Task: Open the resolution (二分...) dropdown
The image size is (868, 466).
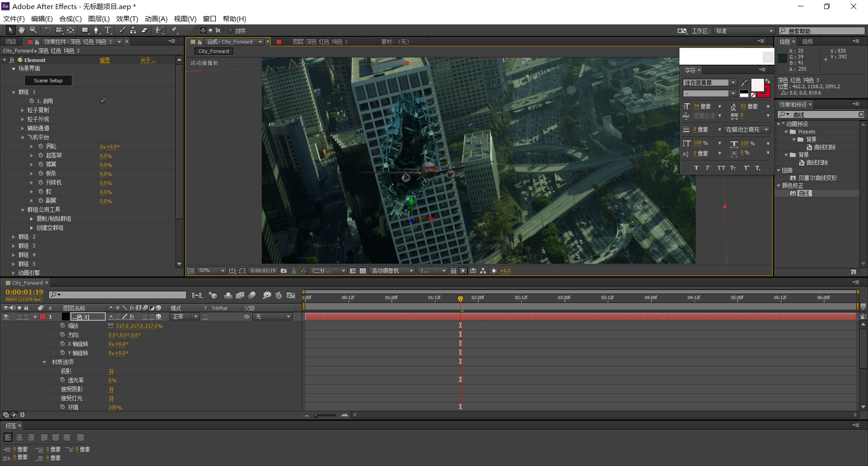Action: [x=329, y=271]
